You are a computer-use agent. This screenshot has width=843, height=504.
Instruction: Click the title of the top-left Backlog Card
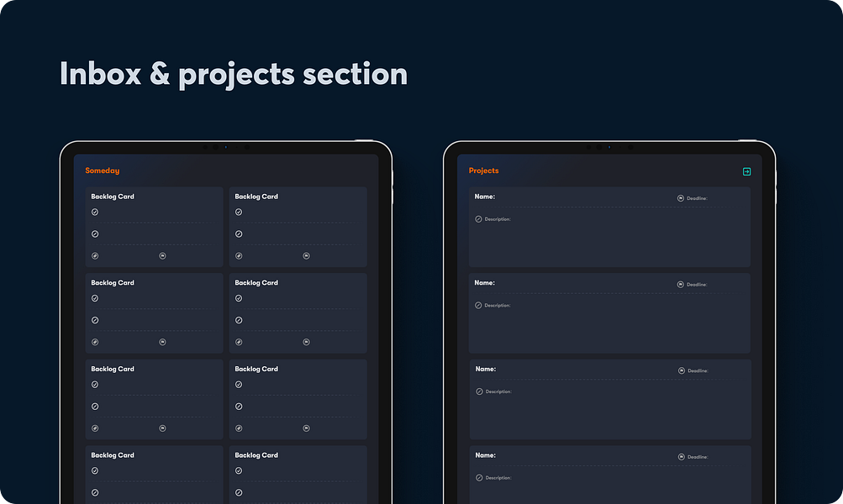[x=113, y=197]
